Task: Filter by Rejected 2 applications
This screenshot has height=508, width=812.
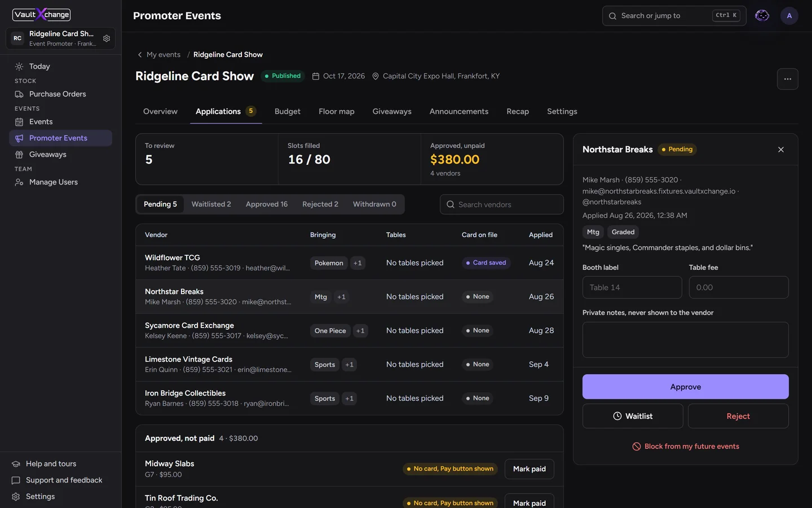Action: [320, 204]
